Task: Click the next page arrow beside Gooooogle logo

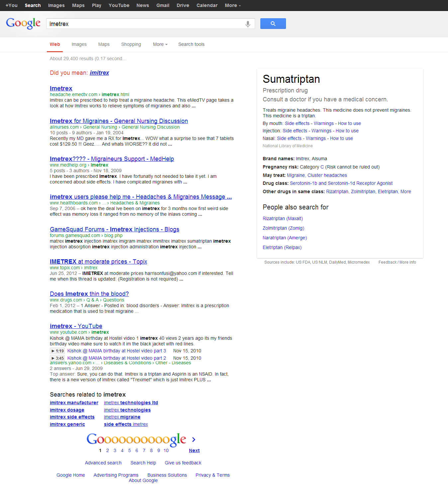Action: 194,439
